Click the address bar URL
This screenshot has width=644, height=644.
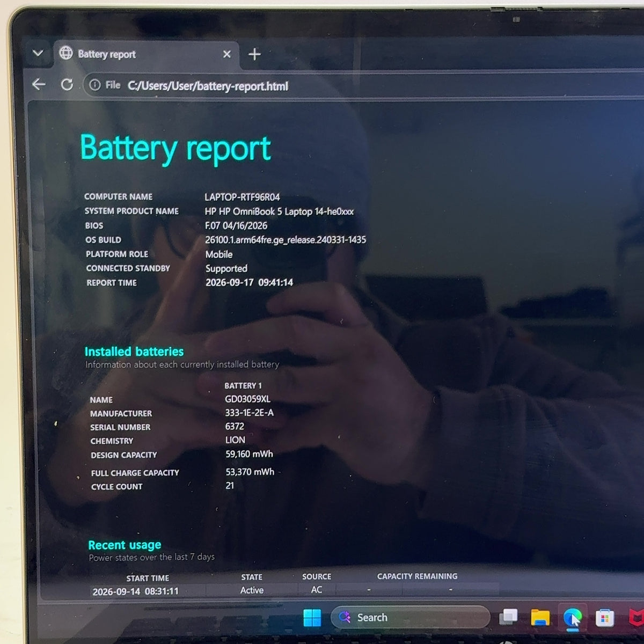point(208,86)
